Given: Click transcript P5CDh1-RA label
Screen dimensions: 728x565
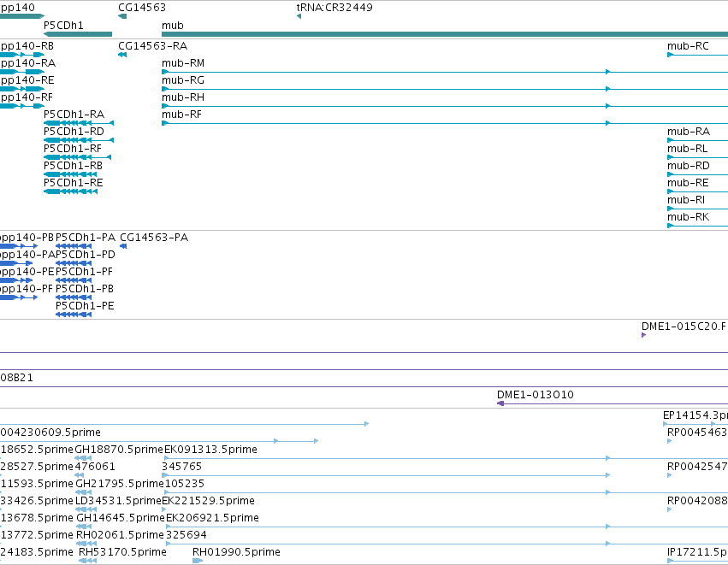Looking at the screenshot, I should (x=74, y=115).
